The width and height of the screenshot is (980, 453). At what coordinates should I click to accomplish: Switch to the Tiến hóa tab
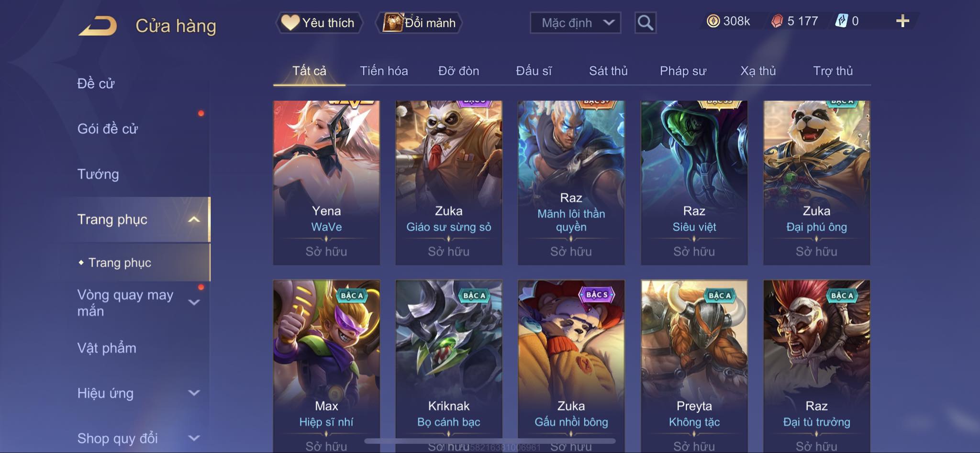point(384,71)
